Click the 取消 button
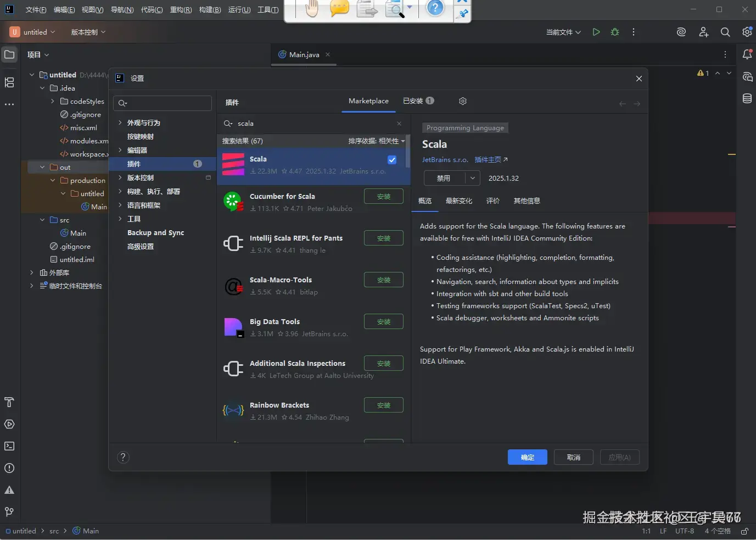The width and height of the screenshot is (756, 540). [x=574, y=457]
